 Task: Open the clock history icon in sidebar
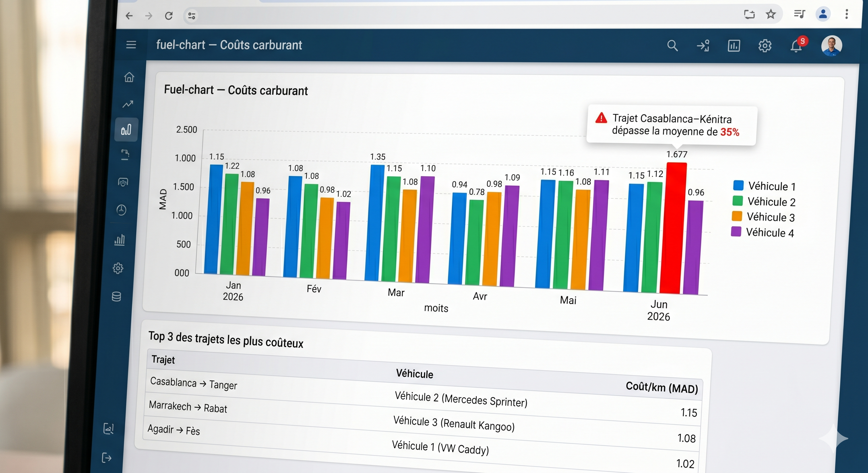point(121,210)
